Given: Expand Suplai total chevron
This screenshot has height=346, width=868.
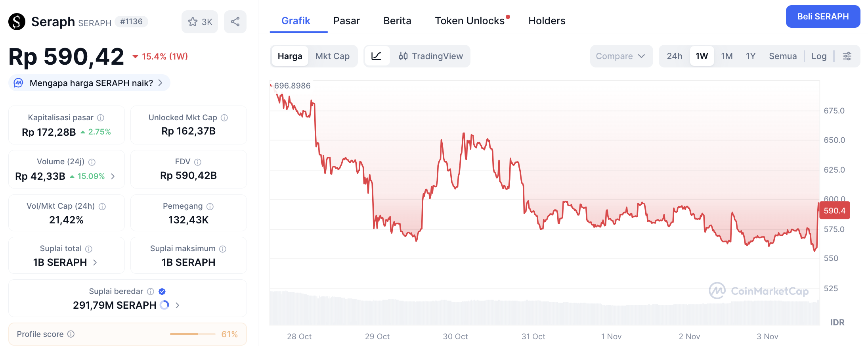Looking at the screenshot, I should pos(95,262).
